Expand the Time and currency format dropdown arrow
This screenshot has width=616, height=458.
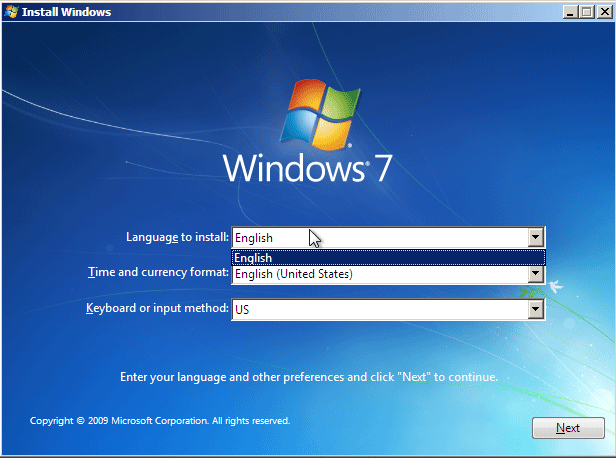click(x=535, y=273)
